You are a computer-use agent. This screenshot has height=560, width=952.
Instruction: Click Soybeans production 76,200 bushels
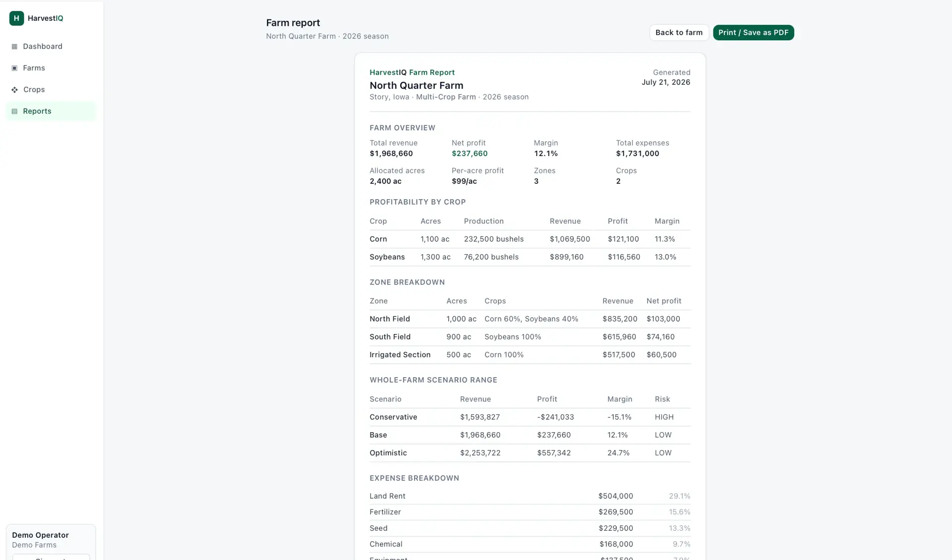(491, 257)
